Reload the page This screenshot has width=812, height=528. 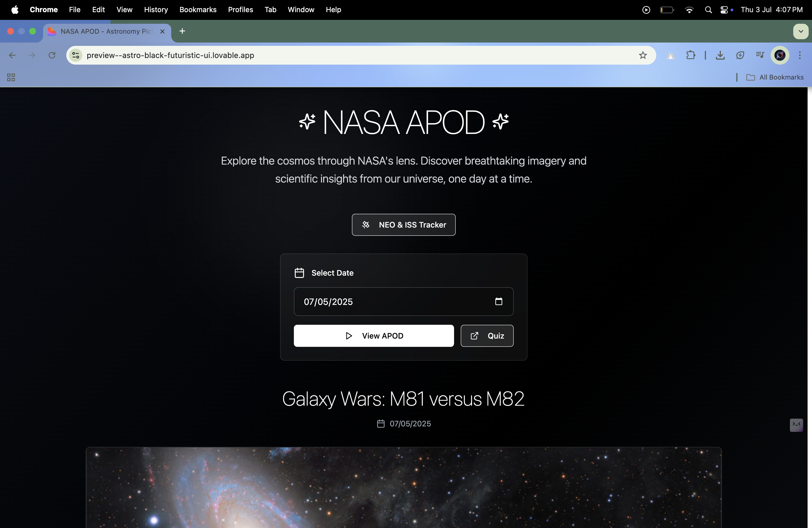click(52, 55)
